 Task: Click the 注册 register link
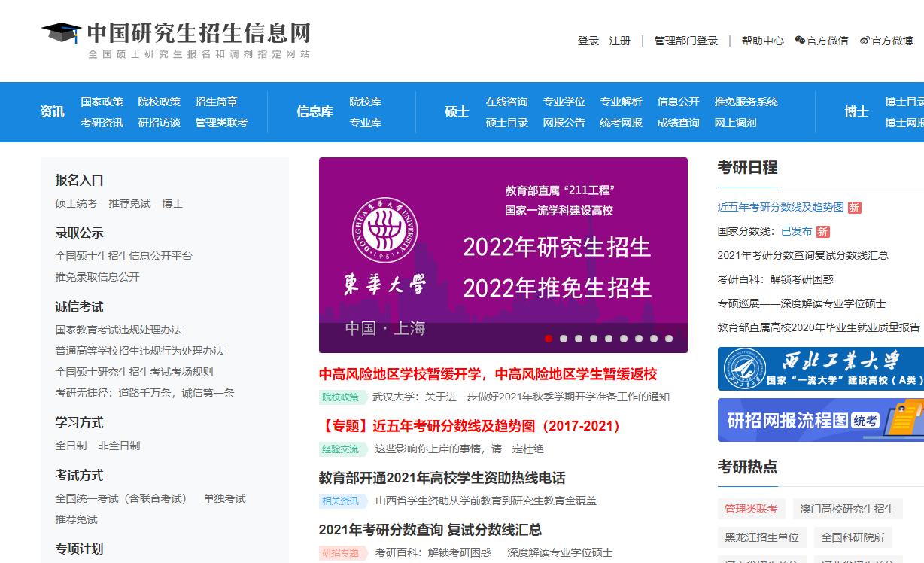tap(619, 41)
